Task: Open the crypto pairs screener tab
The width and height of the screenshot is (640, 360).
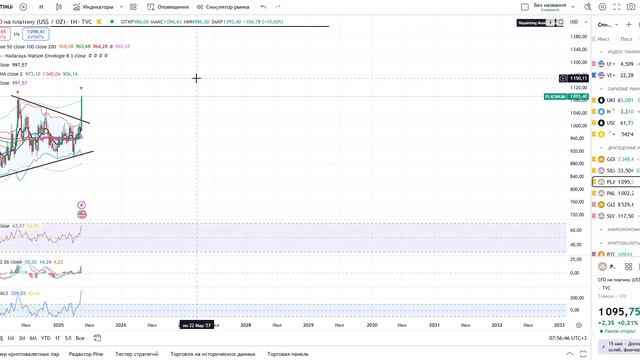Action: pos(29,354)
